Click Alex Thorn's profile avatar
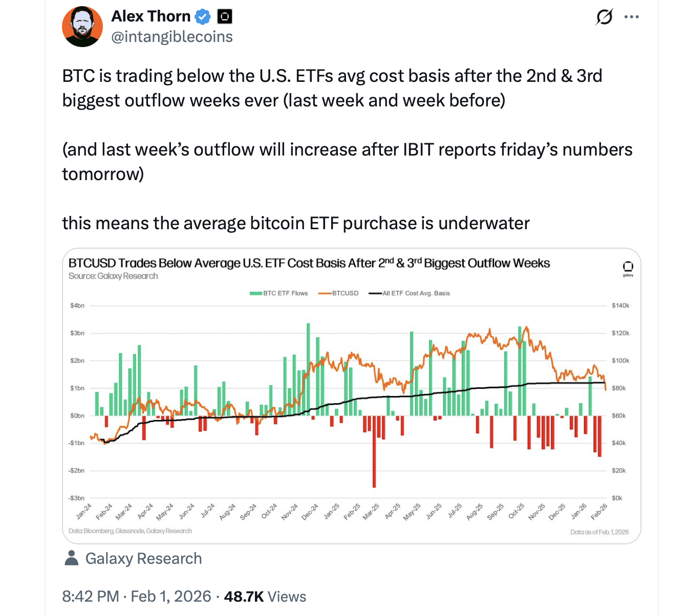Image resolution: width=685 pixels, height=616 pixels. click(82, 27)
